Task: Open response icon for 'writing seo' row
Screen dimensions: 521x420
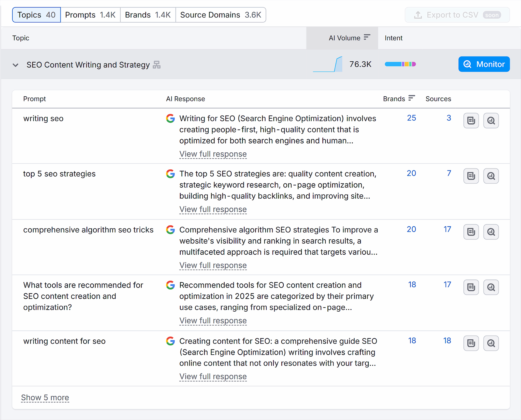Action: pyautogui.click(x=471, y=121)
